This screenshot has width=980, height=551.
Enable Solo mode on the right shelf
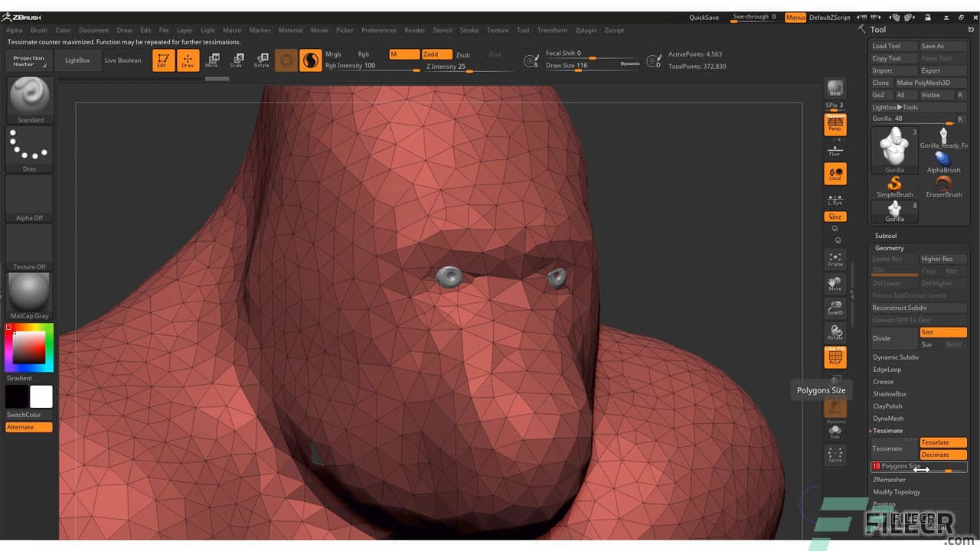835,431
